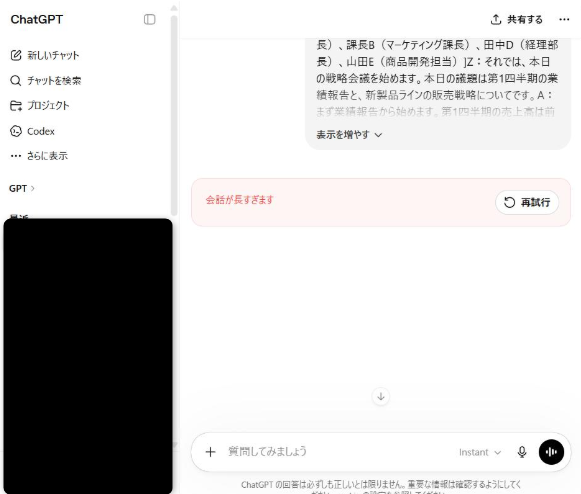581x494 pixels.
Task: Collapse the sidebar with the panel icon
Action: pos(149,19)
